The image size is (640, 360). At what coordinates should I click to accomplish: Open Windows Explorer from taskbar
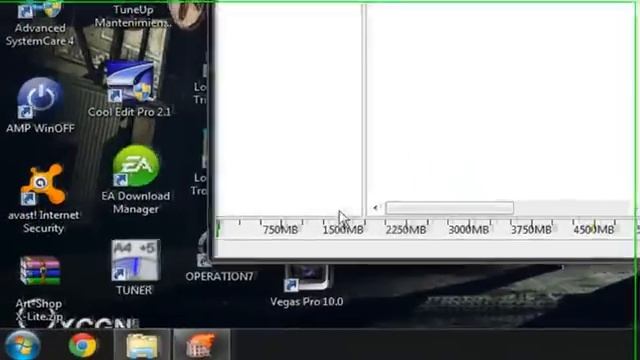tap(142, 345)
